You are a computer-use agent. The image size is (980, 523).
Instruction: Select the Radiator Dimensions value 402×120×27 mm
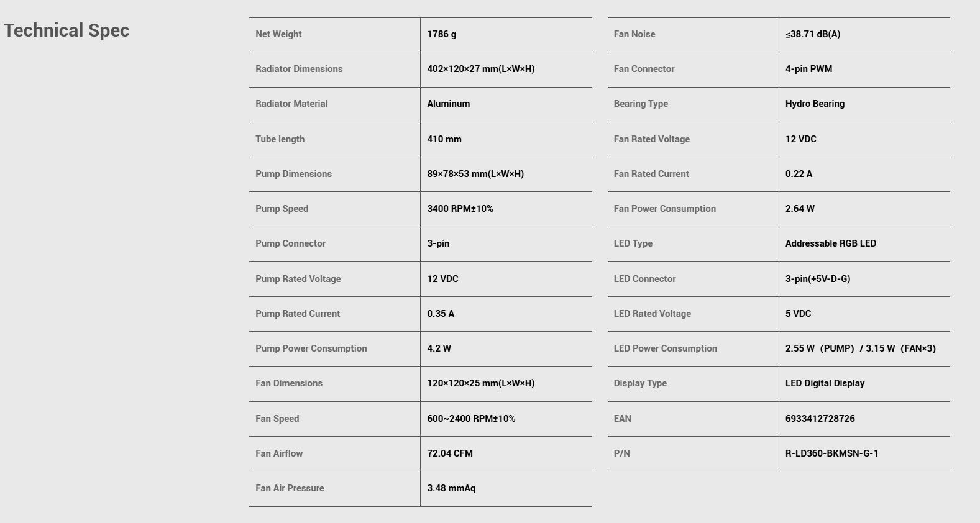(x=481, y=69)
